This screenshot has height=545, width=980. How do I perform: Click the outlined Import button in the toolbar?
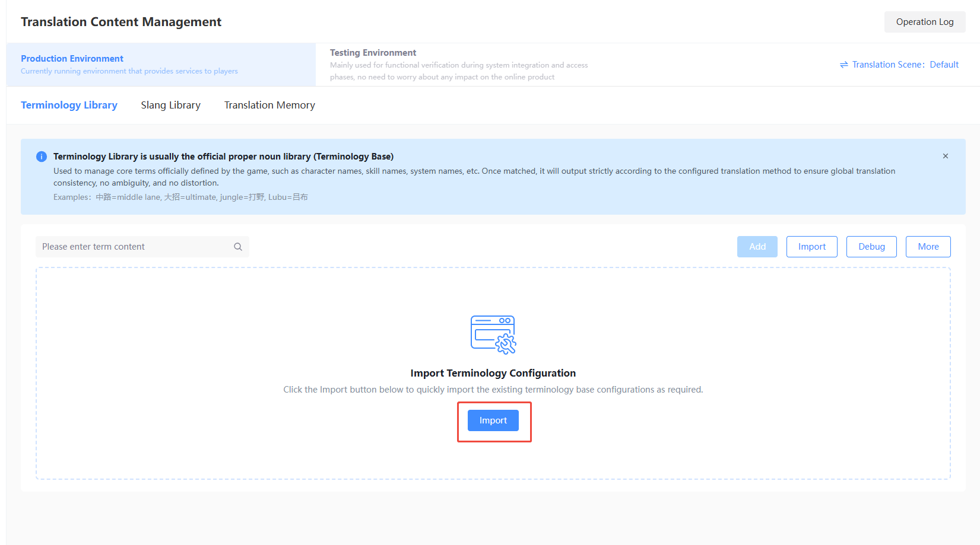pos(812,247)
